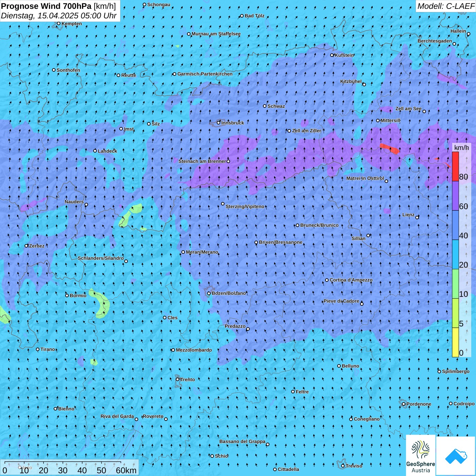Image resolution: width=476 pixels, height=476 pixels.
Task: Click the Tirano town marker
Action: pyautogui.click(x=38, y=349)
